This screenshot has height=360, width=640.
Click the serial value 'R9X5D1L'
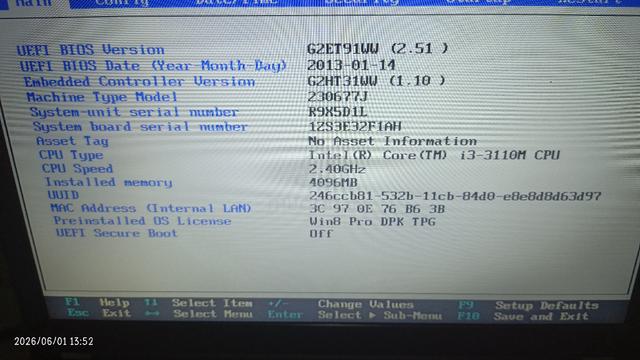pos(338,111)
